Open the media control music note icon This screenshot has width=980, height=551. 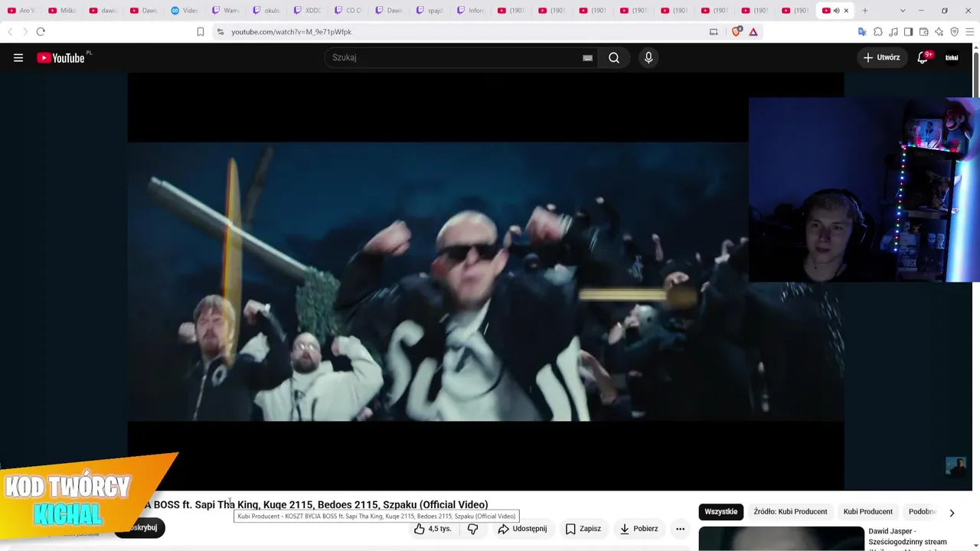point(893,31)
